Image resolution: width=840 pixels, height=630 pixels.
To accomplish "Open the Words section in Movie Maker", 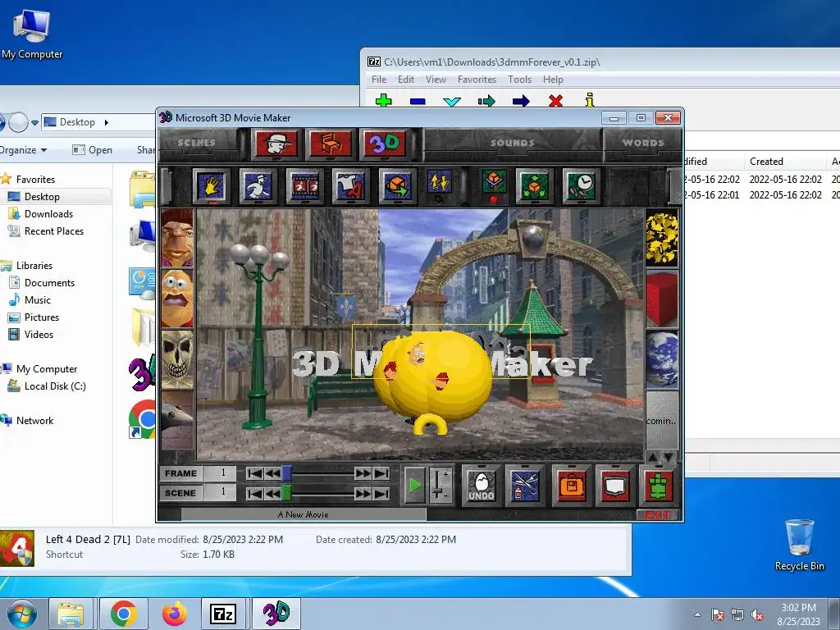I will point(643,143).
